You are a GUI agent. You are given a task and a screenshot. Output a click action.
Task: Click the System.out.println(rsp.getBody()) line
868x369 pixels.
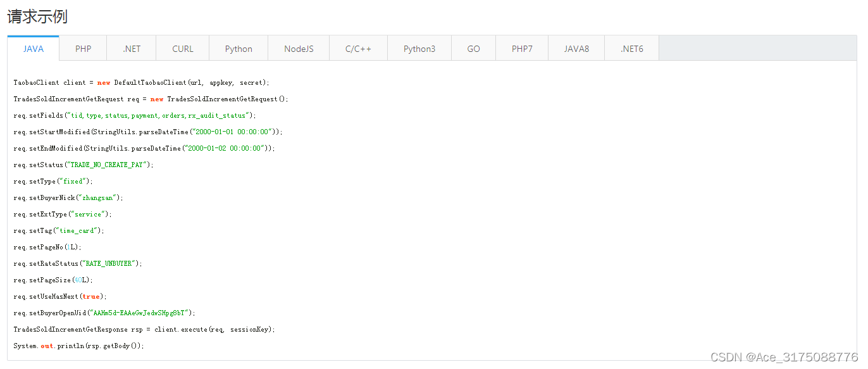[79, 346]
